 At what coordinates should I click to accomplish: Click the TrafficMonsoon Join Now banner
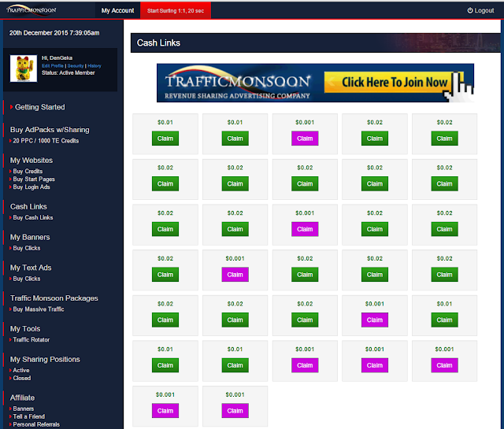tap(315, 83)
